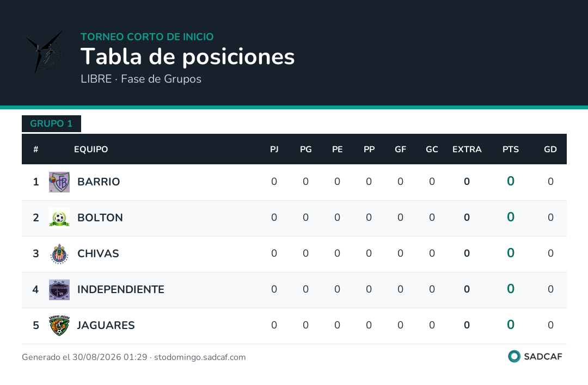Image resolution: width=588 pixels, height=385 pixels.
Task: Open the JAGUARES team name
Action: [106, 325]
